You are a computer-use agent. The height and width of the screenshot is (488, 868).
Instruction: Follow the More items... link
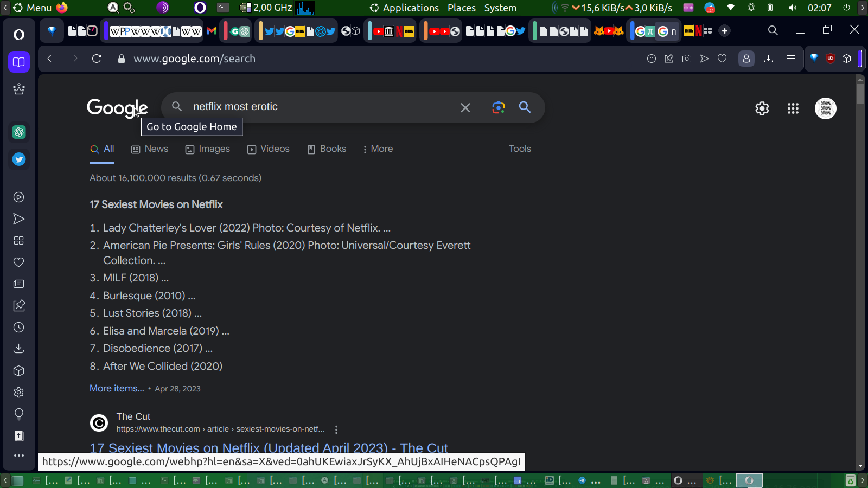[x=117, y=388]
